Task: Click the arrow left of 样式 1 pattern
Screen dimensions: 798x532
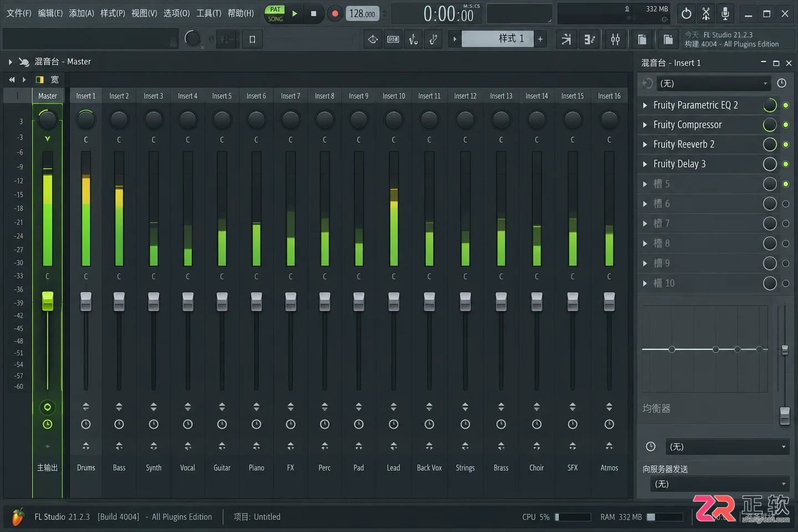Action: click(455, 39)
